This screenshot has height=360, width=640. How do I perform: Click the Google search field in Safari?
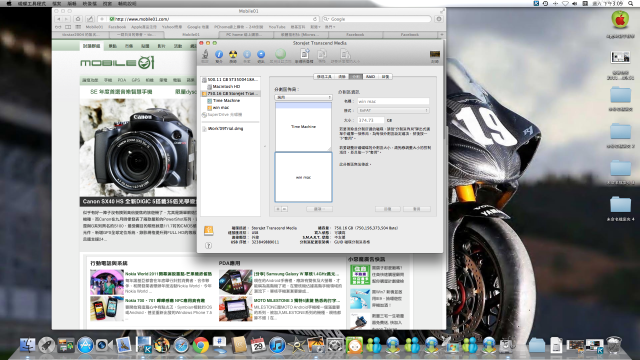point(377,19)
